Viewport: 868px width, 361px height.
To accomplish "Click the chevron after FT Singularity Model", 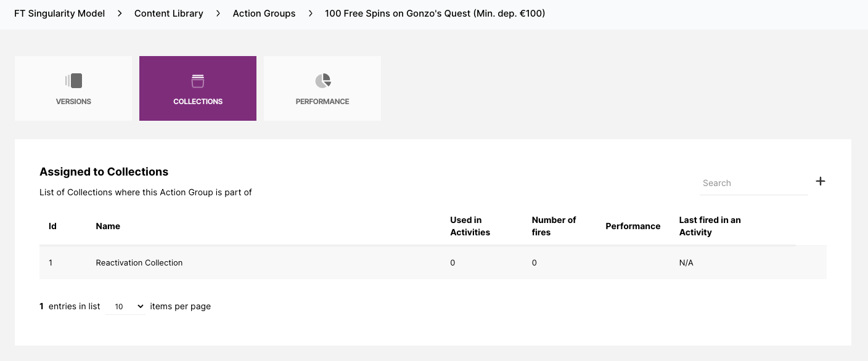I will (x=120, y=14).
